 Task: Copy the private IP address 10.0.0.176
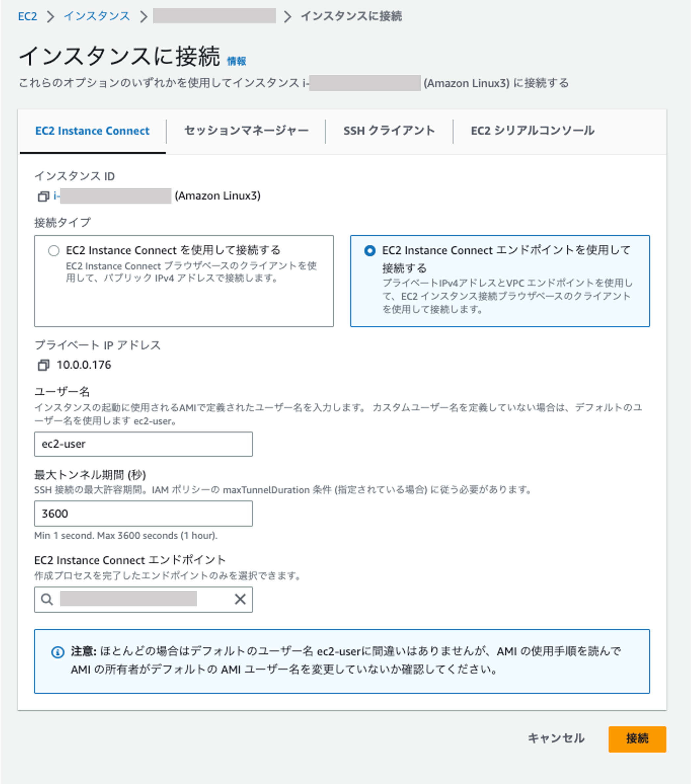click(43, 366)
